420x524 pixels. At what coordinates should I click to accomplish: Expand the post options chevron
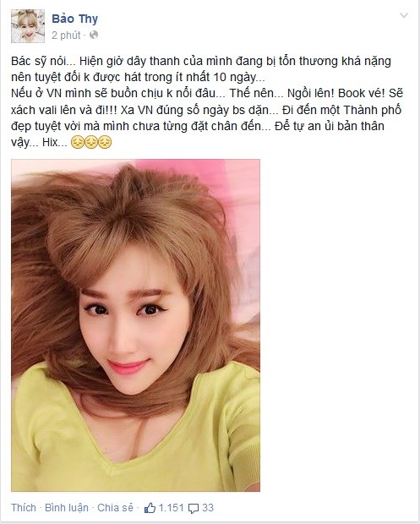tap(404, 15)
